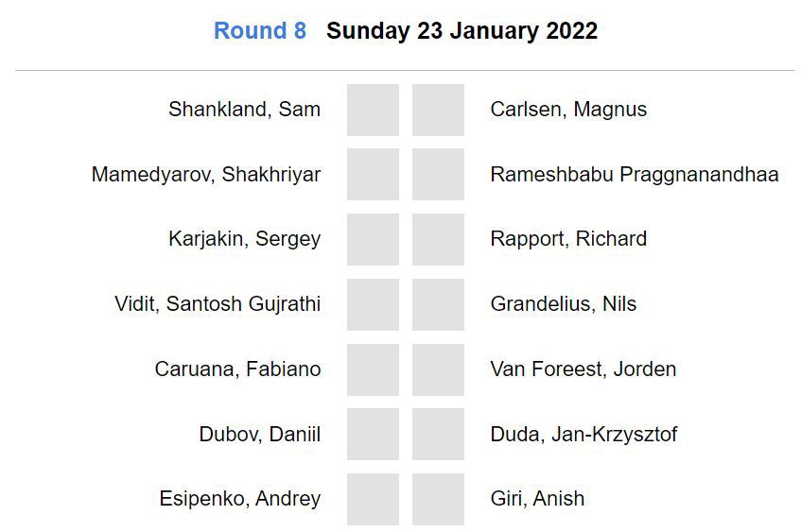Select Giri, Anish player name
The image size is (801, 532).
tap(537, 499)
